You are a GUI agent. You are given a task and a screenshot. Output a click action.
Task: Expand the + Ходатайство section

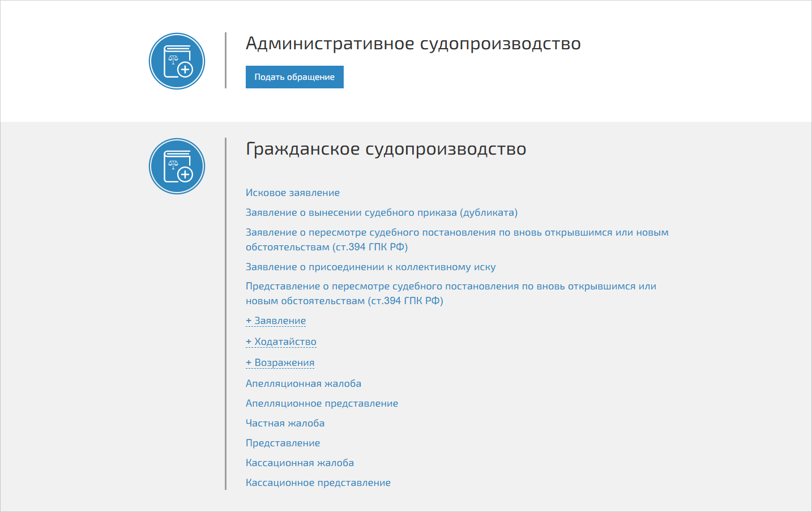click(x=281, y=342)
